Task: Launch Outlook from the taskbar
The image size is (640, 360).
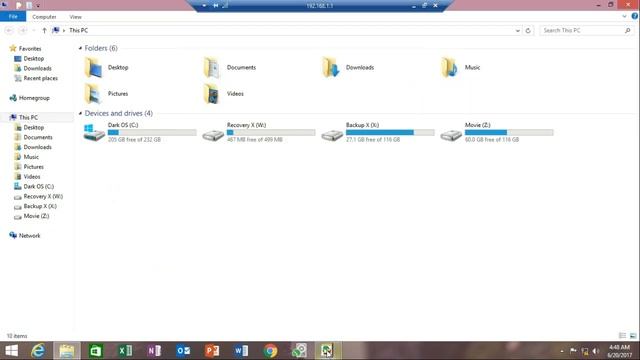Action: tap(183, 351)
